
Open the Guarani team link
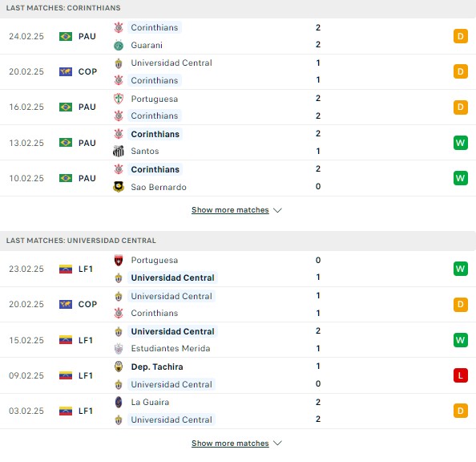pyautogui.click(x=147, y=45)
